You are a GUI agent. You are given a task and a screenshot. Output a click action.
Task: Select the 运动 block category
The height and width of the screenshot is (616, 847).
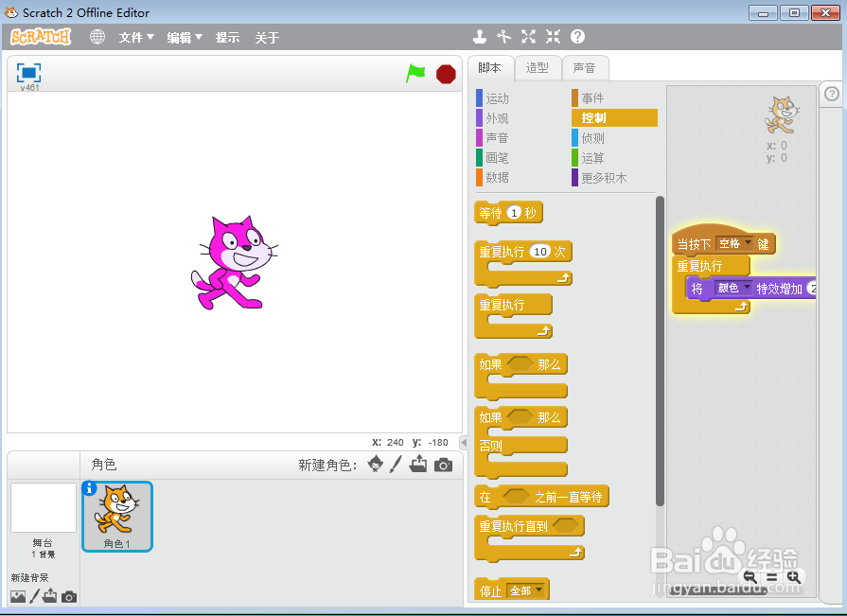[493, 98]
